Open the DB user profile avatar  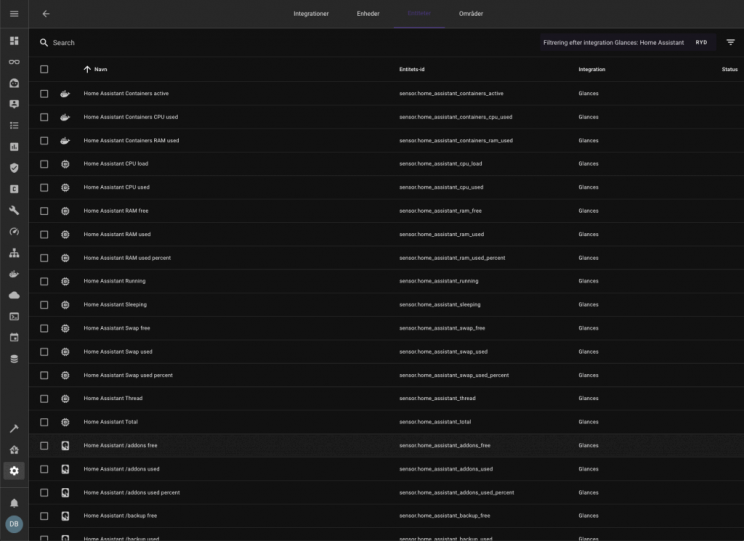tap(14, 524)
